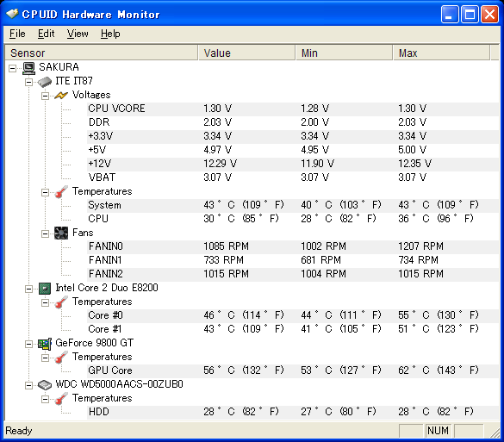Click the Ready status bar text
The image size is (504, 442).
point(19,431)
